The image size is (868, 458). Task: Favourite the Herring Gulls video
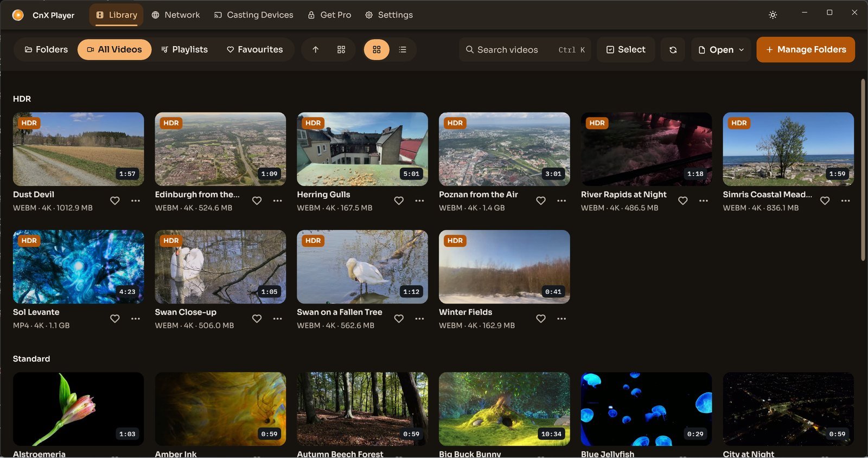399,201
